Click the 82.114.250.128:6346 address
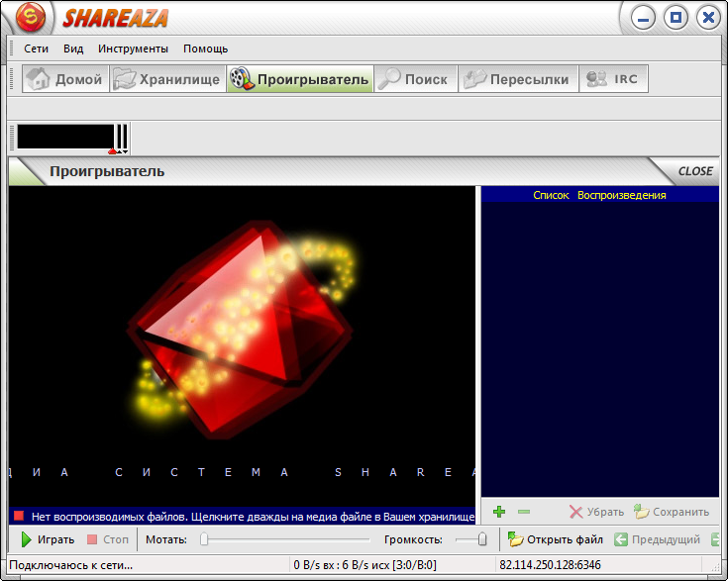Screen dimensions: 728x581 (x=550, y=565)
